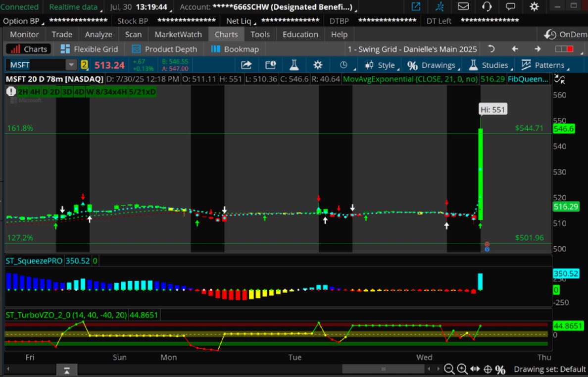Click the horizontal time scrollbar thumb

point(383,369)
